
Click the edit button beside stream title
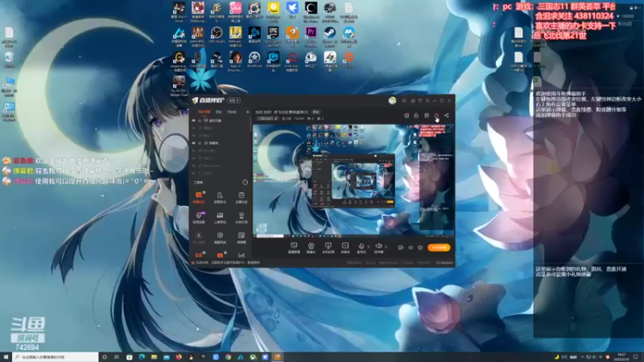(x=316, y=112)
